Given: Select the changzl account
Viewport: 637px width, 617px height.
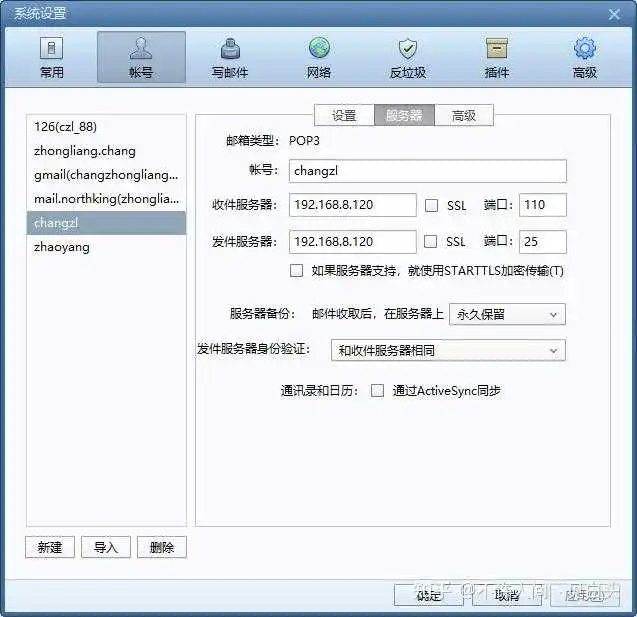Looking at the screenshot, I should 106,223.
